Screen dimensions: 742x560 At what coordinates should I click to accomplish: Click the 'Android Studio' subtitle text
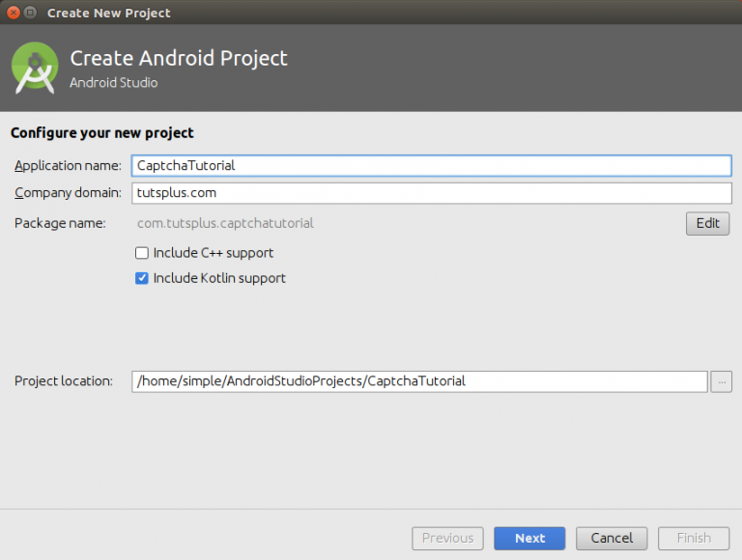pyautogui.click(x=114, y=83)
